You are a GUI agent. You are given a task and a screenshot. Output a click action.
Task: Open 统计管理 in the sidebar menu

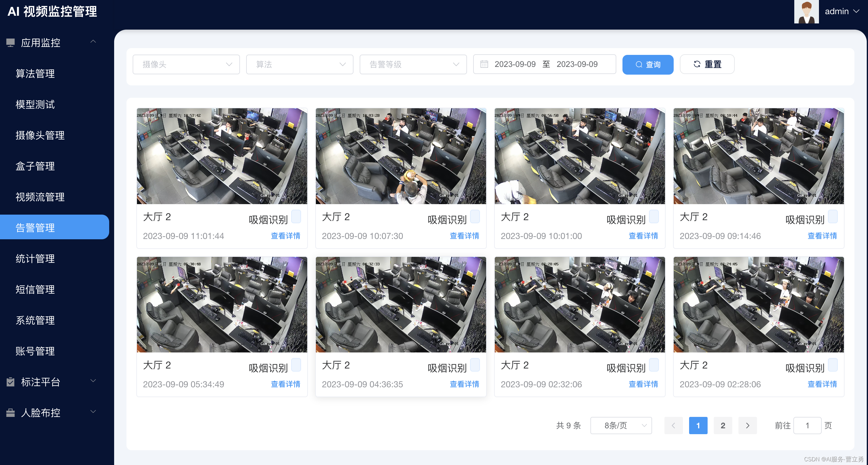point(35,258)
